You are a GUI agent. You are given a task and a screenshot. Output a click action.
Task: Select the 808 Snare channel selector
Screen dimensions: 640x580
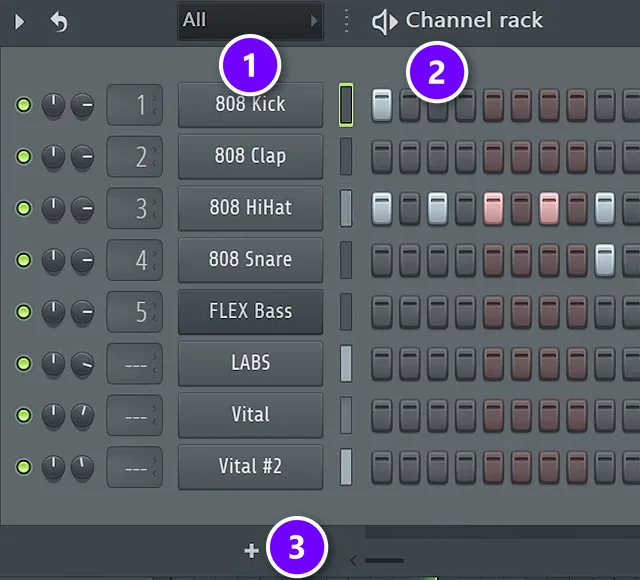346,260
